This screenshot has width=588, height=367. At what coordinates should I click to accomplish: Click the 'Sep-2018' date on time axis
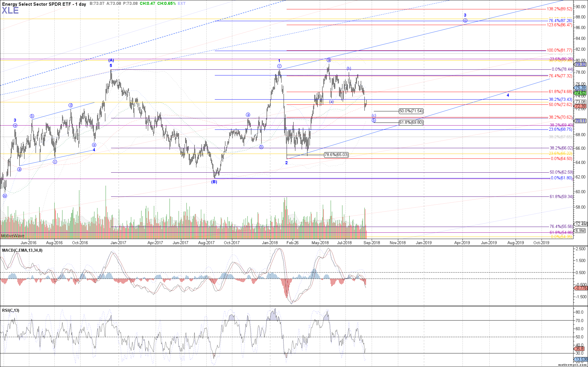372,243
